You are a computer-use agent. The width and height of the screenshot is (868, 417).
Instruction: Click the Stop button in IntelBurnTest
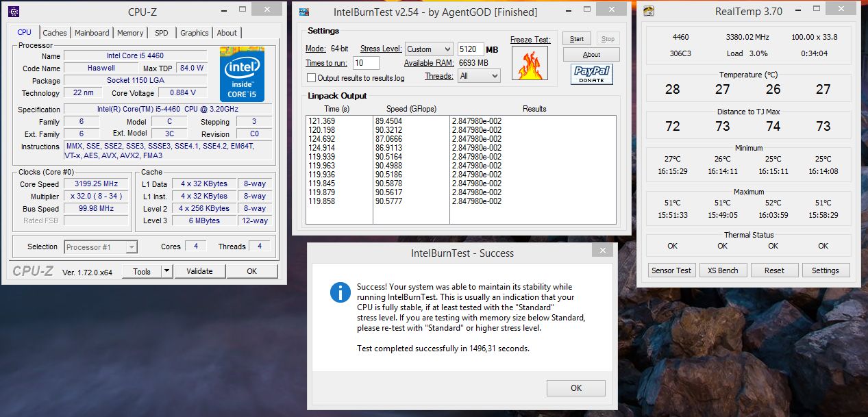pos(608,39)
